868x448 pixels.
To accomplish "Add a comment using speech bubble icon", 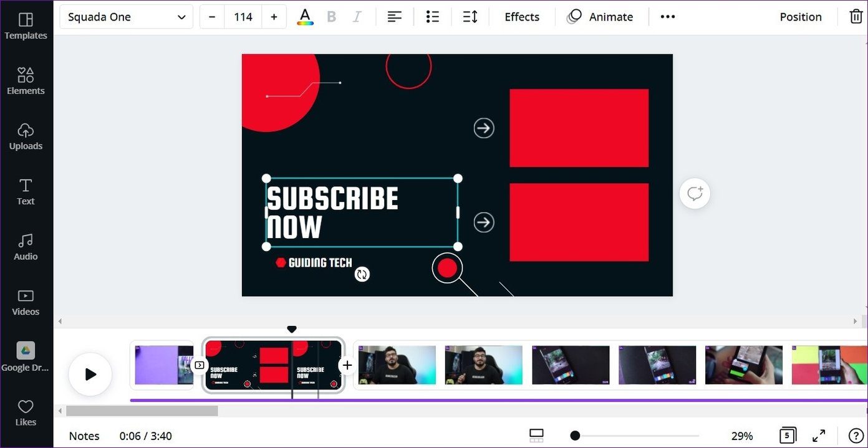I will (x=695, y=193).
